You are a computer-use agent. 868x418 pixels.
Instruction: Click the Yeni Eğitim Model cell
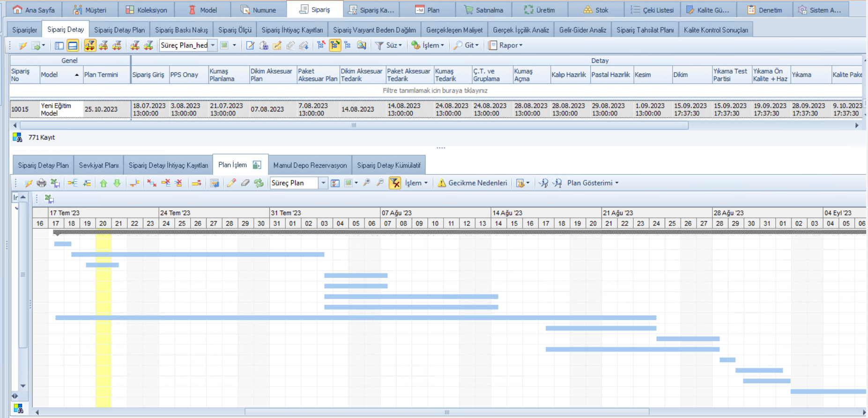(61, 109)
